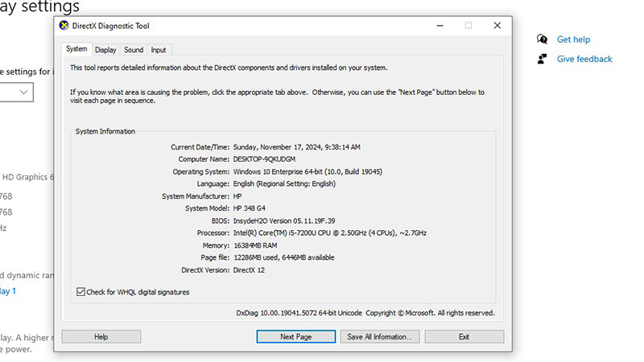This screenshot has width=644, height=362.
Task: Click the DirectX Diagnostic Tool title icon
Action: (x=64, y=26)
